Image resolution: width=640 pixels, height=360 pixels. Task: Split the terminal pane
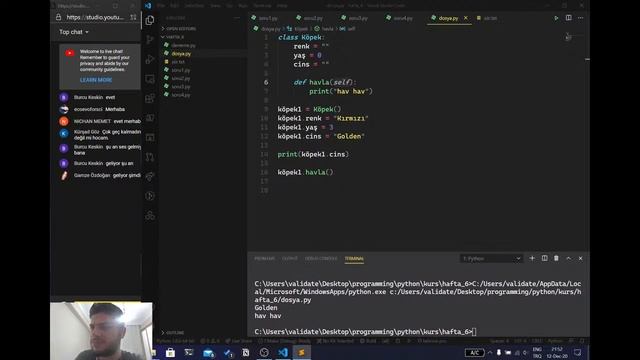544,258
